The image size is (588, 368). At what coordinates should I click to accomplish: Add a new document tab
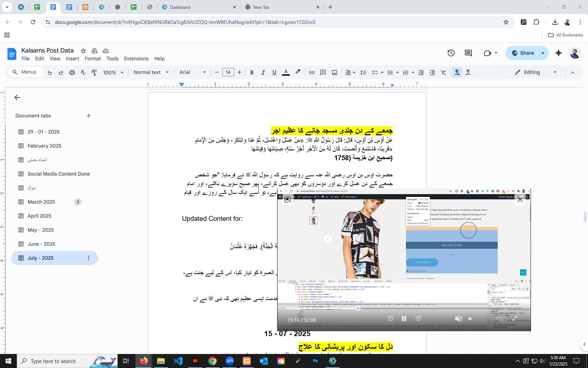pyautogui.click(x=89, y=116)
